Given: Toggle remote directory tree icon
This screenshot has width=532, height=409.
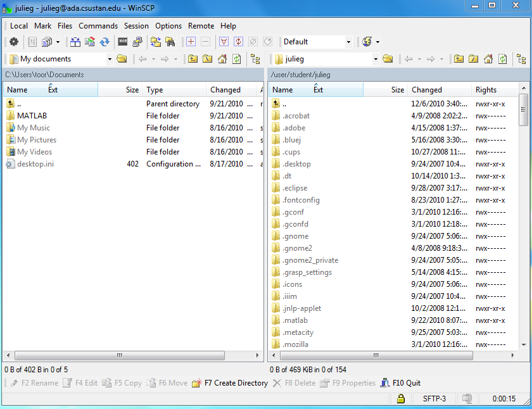Looking at the screenshot, I should pyautogui.click(x=521, y=59).
